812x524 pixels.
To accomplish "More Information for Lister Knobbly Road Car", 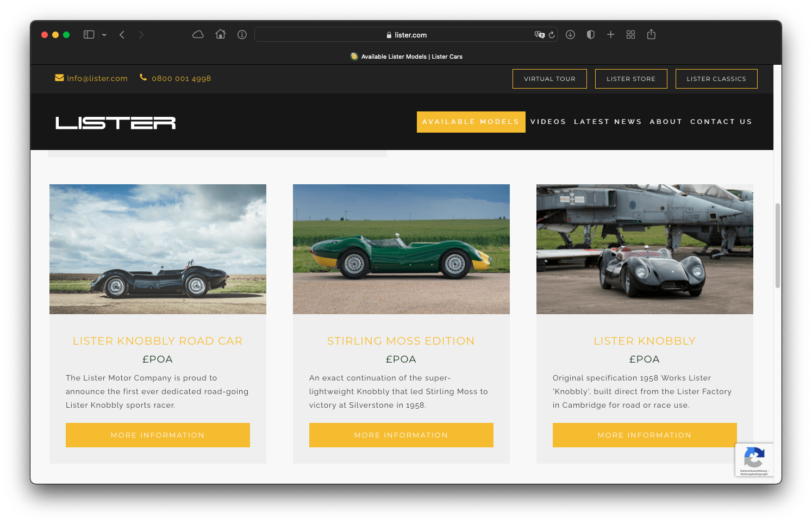I will coord(158,435).
